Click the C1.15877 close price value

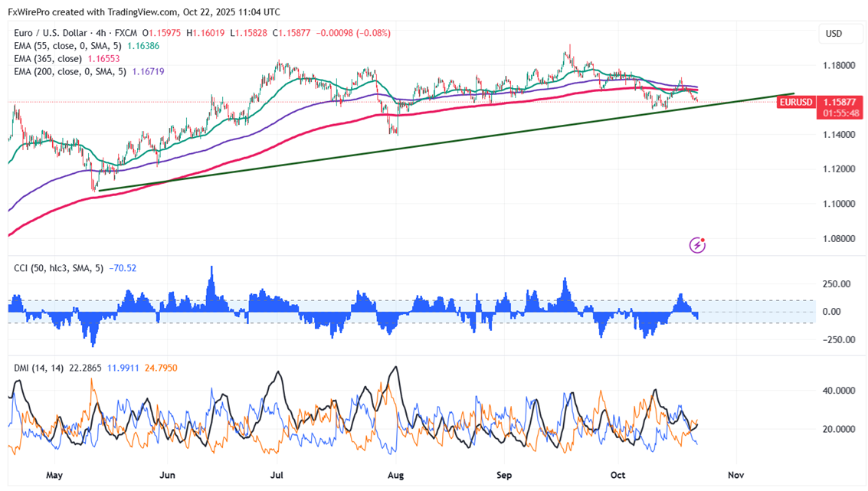pos(291,33)
